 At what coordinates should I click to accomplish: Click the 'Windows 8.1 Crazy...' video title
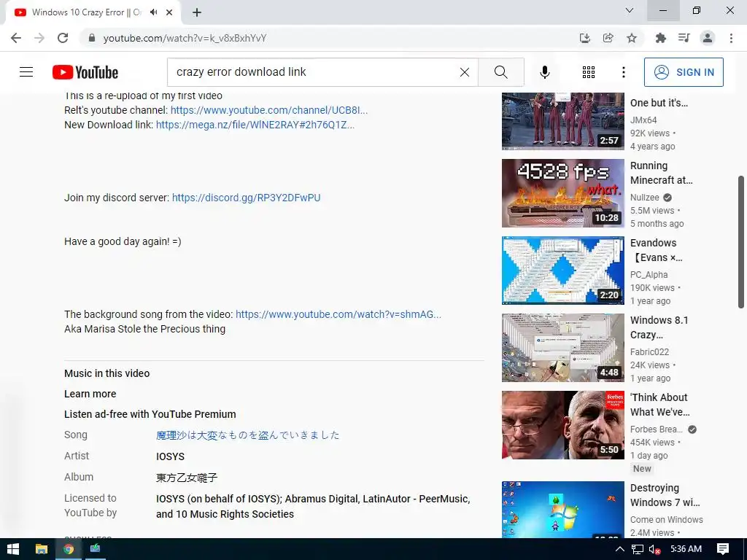[x=659, y=327]
